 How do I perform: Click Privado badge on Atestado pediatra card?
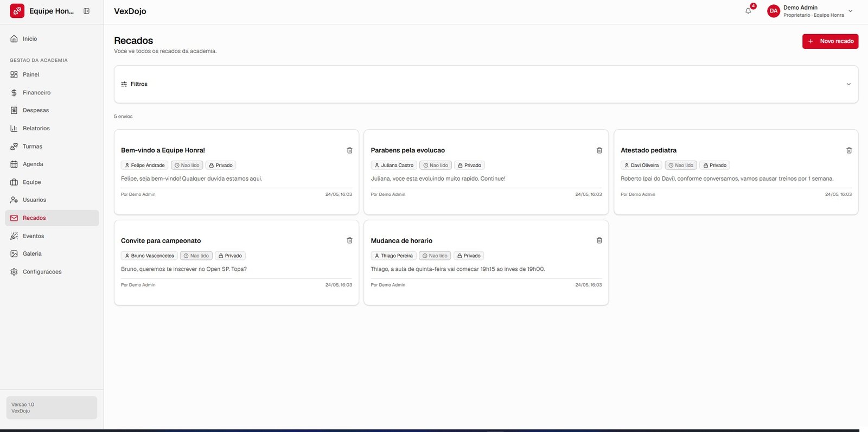click(x=714, y=166)
